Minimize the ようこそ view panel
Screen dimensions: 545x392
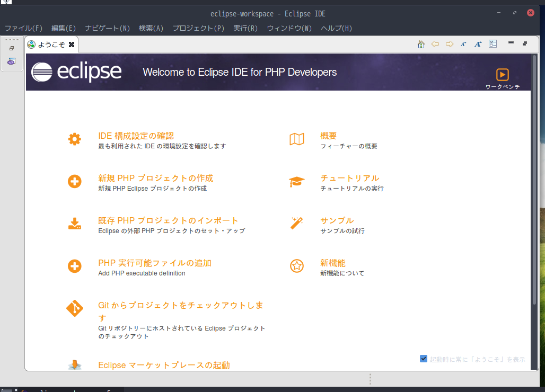tap(511, 43)
